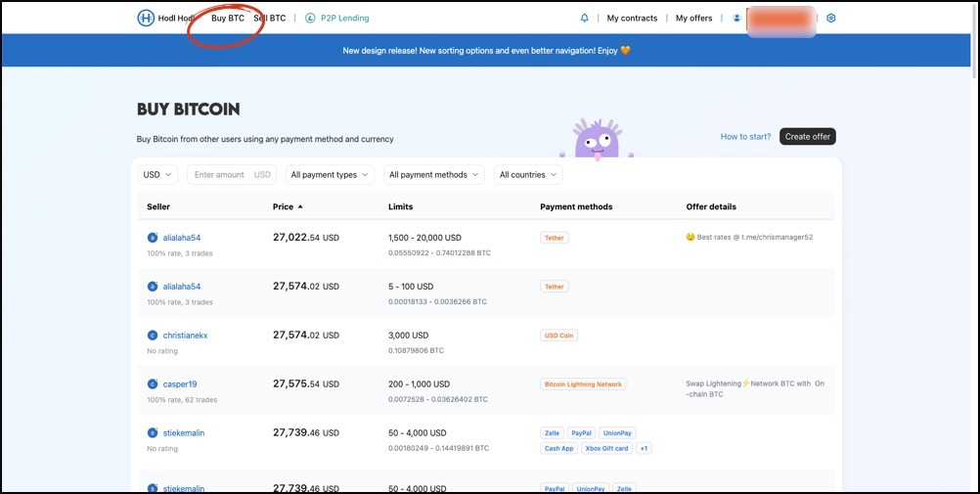Go to P2P Lending
The width and height of the screenshot is (980, 494).
[x=345, y=19]
